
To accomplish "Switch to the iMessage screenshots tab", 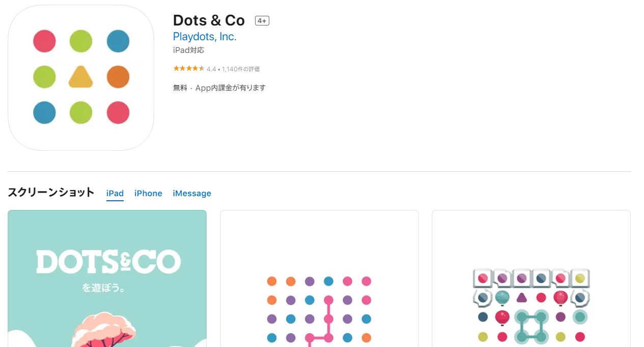I will point(192,193).
